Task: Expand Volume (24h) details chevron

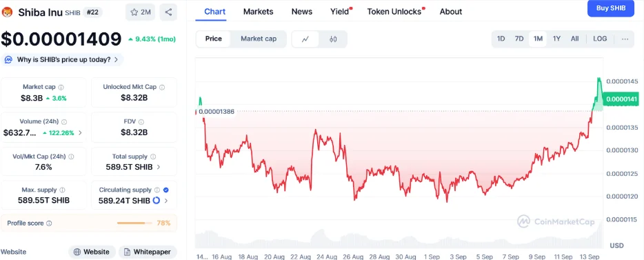Action: pyautogui.click(x=80, y=132)
